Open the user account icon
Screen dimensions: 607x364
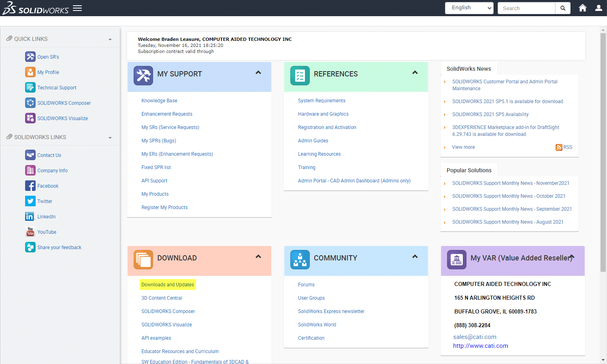point(598,8)
